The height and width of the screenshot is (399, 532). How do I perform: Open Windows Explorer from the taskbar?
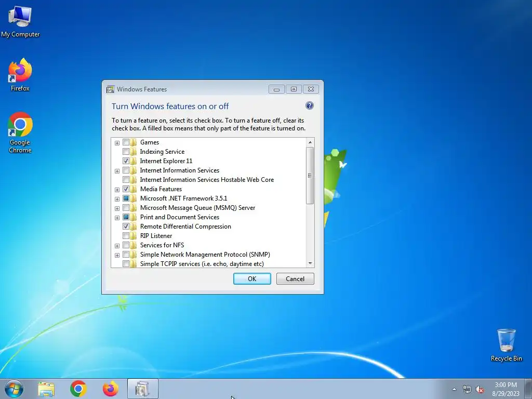pos(46,389)
